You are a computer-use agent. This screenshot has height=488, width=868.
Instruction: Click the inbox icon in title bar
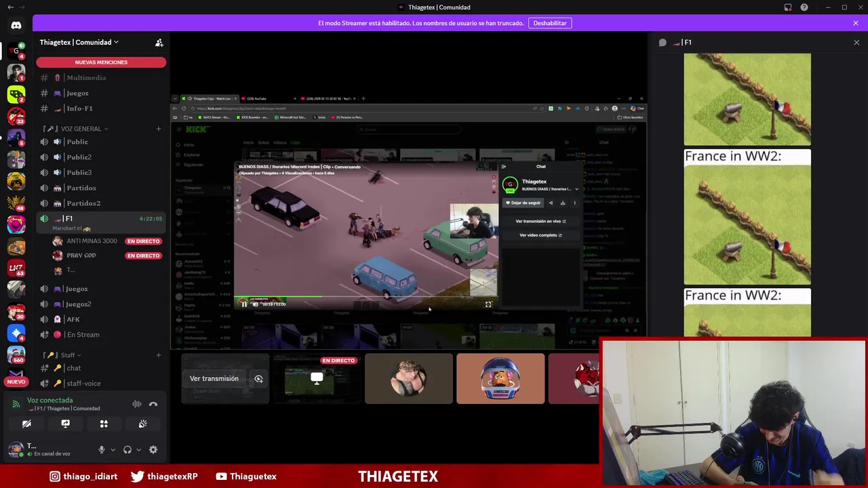(x=788, y=7)
